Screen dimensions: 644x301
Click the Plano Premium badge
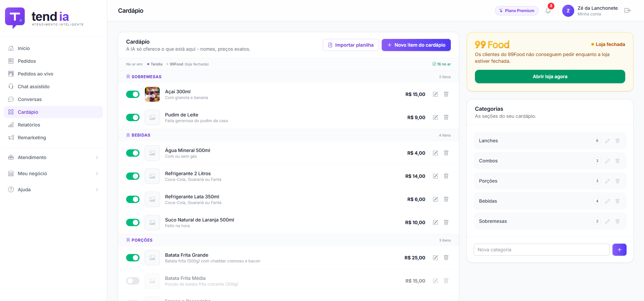pos(517,11)
